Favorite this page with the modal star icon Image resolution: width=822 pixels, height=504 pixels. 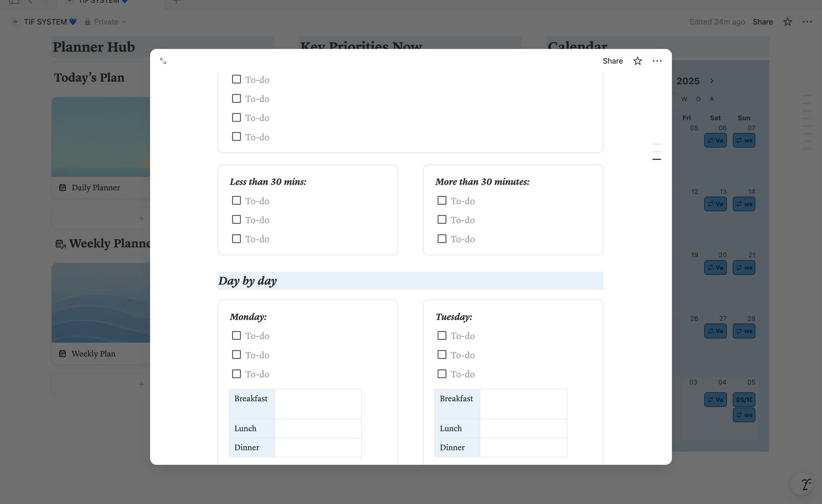(x=637, y=61)
